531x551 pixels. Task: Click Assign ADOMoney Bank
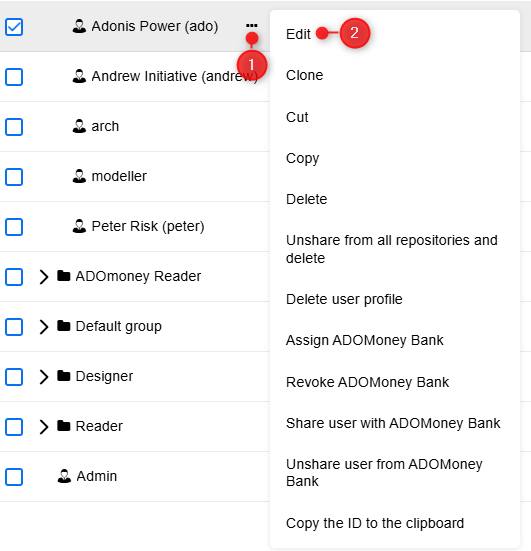[x=365, y=340]
